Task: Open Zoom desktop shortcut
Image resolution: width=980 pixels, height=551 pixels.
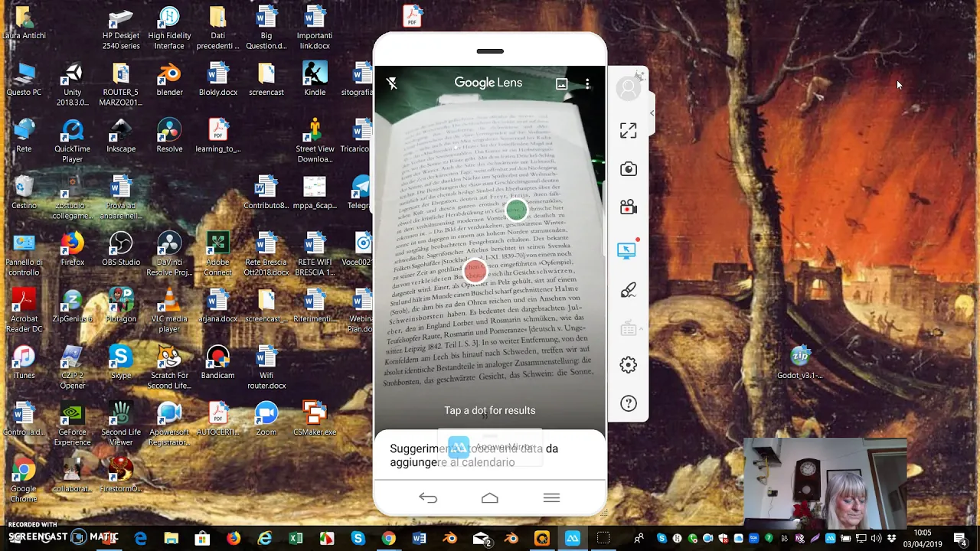Action: [x=266, y=419]
